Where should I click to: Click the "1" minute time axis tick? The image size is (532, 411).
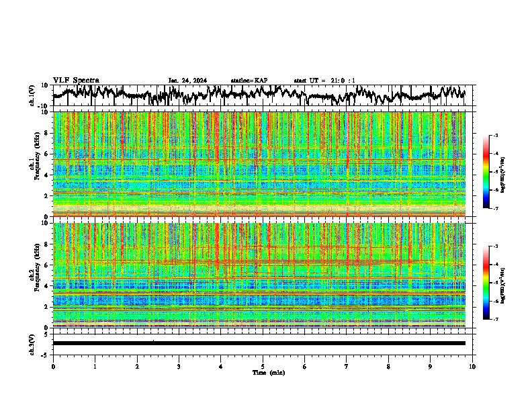pos(95,367)
